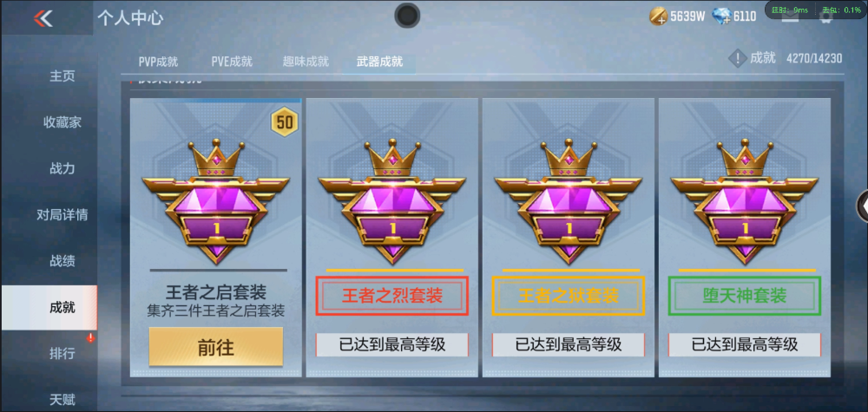Expand the side panel arrow on right edge
The width and height of the screenshot is (868, 412).
tap(863, 206)
